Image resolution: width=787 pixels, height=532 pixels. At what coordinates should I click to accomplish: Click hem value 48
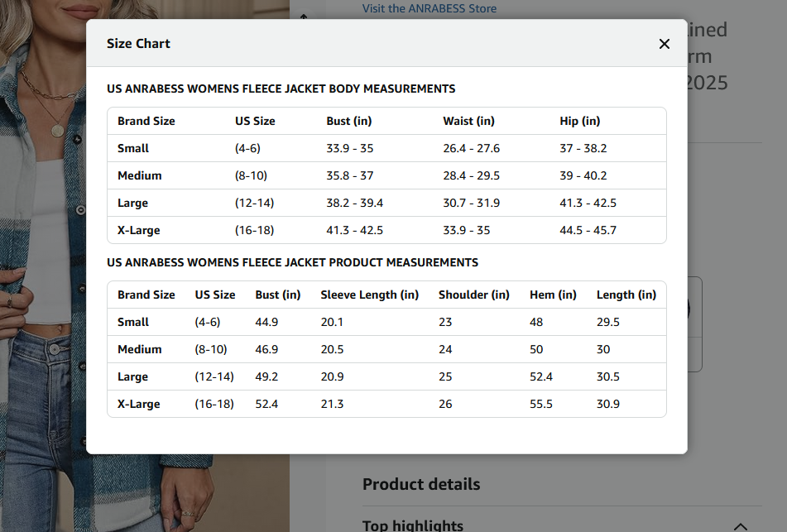[536, 322]
